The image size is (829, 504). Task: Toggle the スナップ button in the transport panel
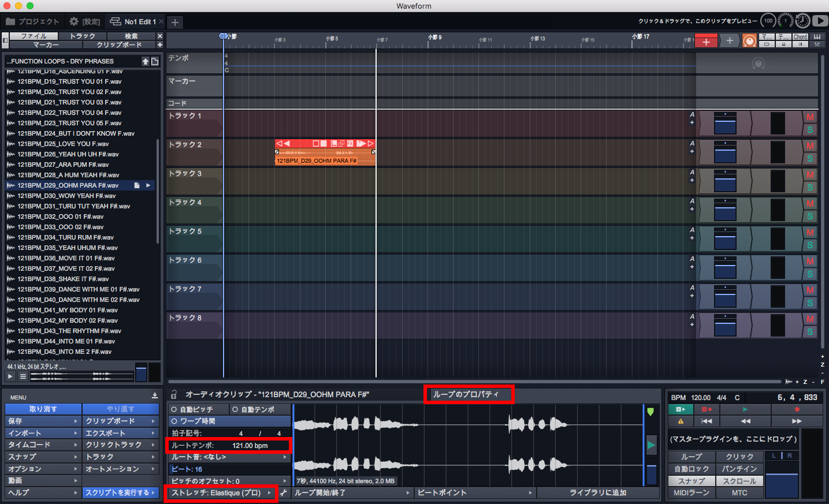coord(692,481)
